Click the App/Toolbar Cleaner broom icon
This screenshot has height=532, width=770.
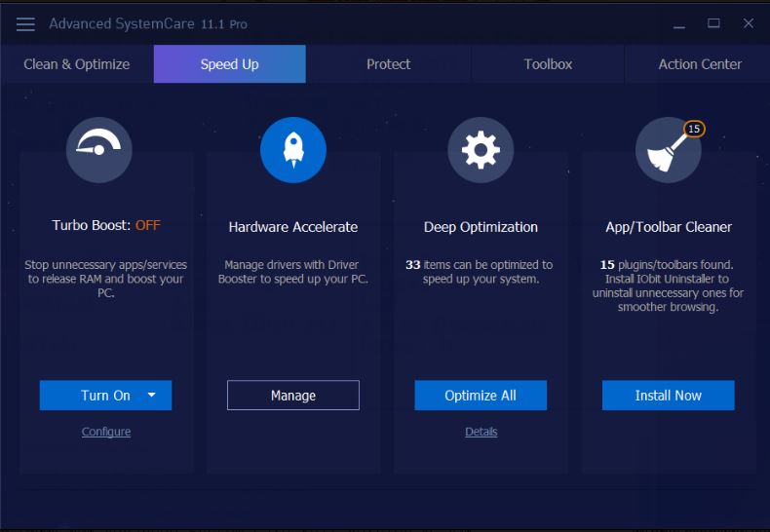(669, 150)
